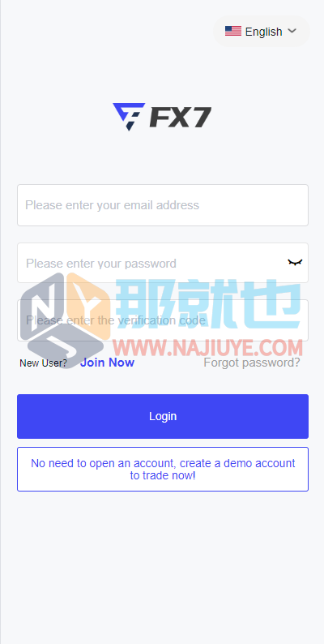Click the blue Login button
Image resolution: width=324 pixels, height=644 pixels.
coord(163,416)
